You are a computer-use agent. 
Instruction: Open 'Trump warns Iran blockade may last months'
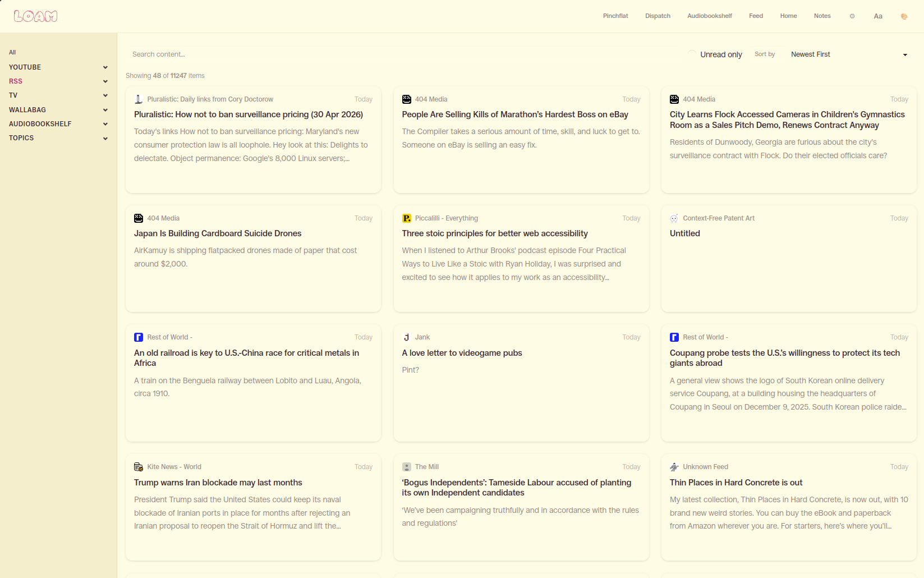tap(218, 483)
